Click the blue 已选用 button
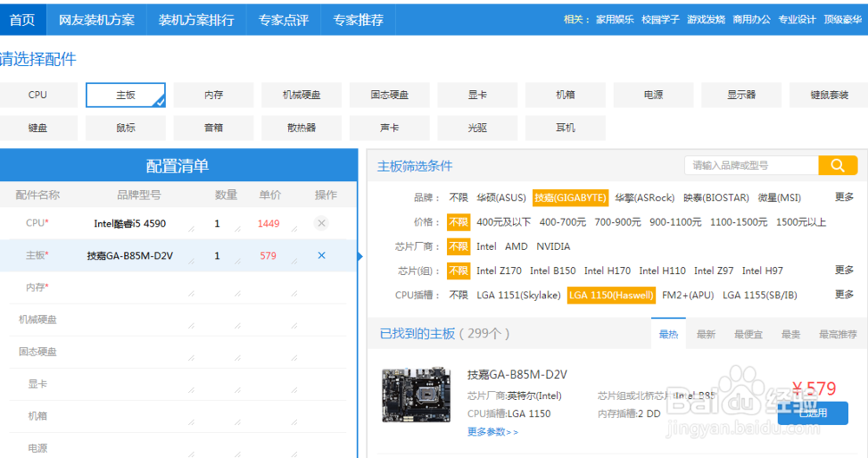Viewport: 868px width, 458px height. coord(812,413)
